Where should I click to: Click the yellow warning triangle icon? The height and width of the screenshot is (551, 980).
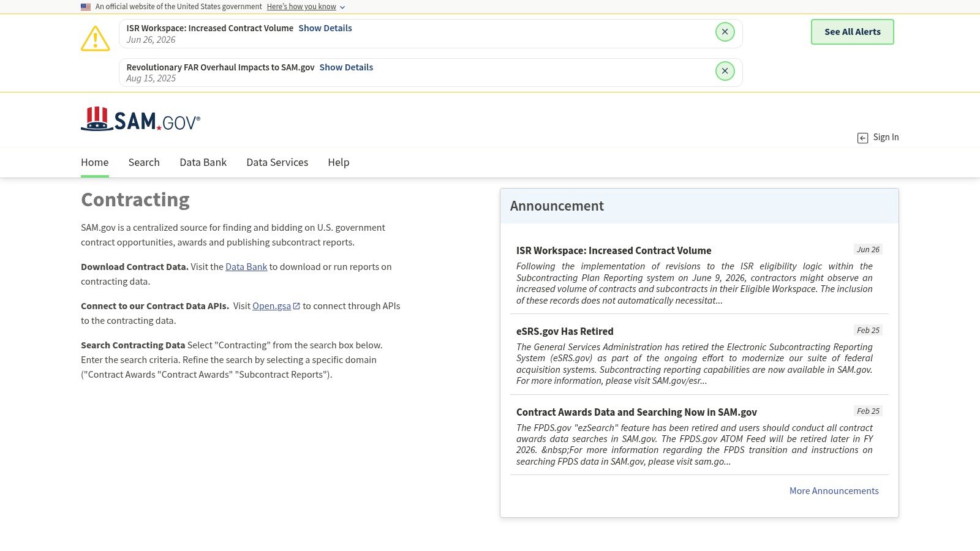pyautogui.click(x=96, y=39)
